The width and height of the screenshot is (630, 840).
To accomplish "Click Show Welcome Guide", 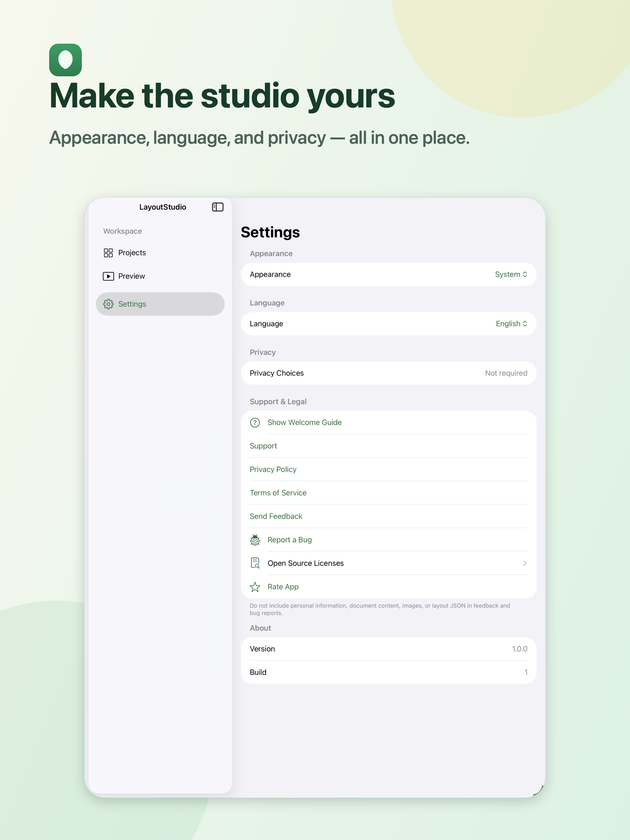I will [305, 423].
